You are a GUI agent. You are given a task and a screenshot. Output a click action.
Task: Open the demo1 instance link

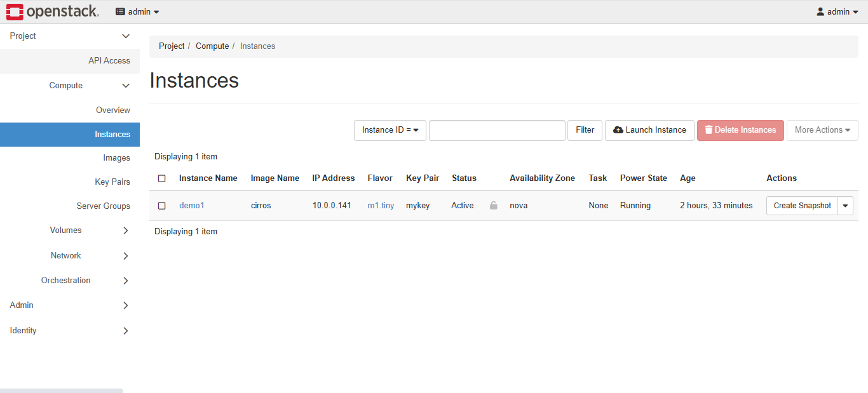[x=191, y=206]
